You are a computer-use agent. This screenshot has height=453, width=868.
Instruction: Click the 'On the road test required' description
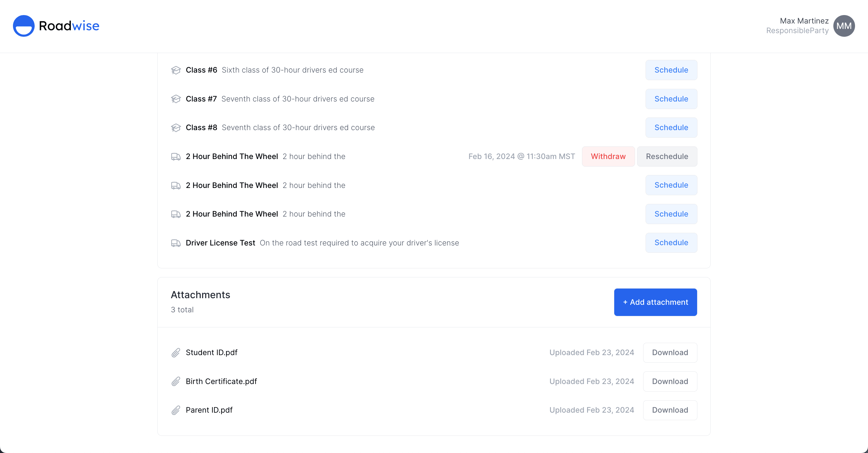coord(359,243)
